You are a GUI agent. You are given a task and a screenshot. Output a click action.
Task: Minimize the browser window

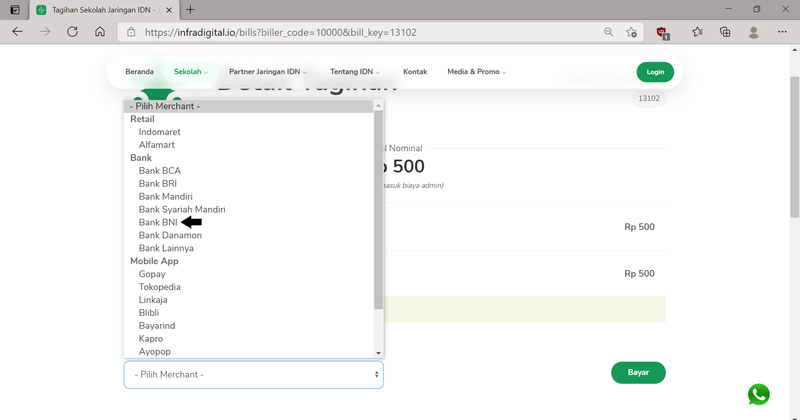[x=729, y=9]
